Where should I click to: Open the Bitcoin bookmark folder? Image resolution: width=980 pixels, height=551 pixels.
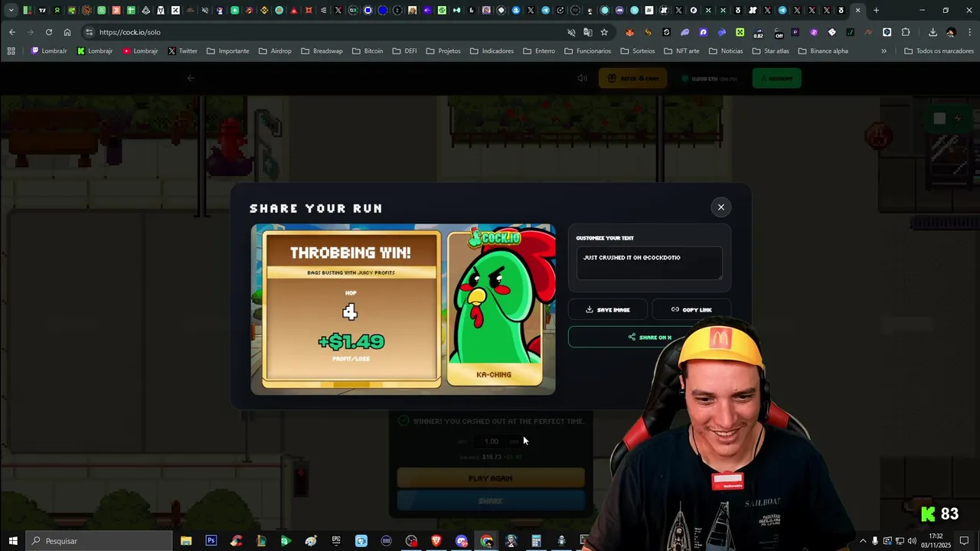point(367,51)
